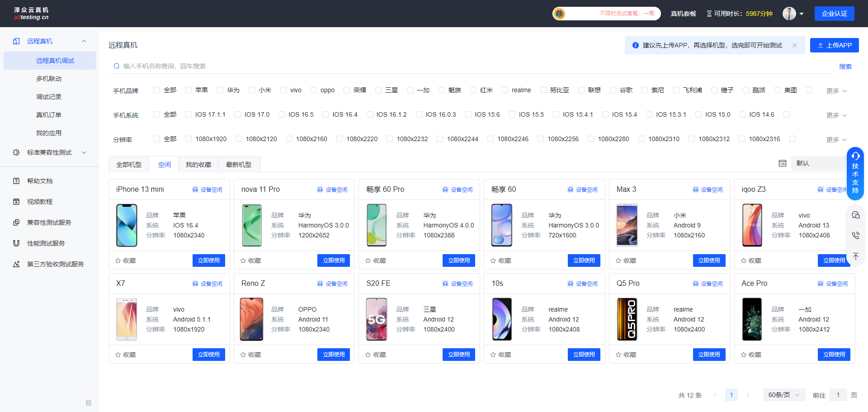Check the 苹果 brand checkbox
Image resolution: width=868 pixels, height=412 pixels.
tap(189, 90)
